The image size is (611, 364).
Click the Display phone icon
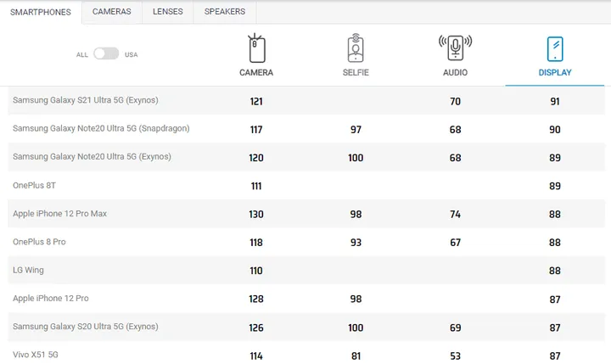click(555, 48)
